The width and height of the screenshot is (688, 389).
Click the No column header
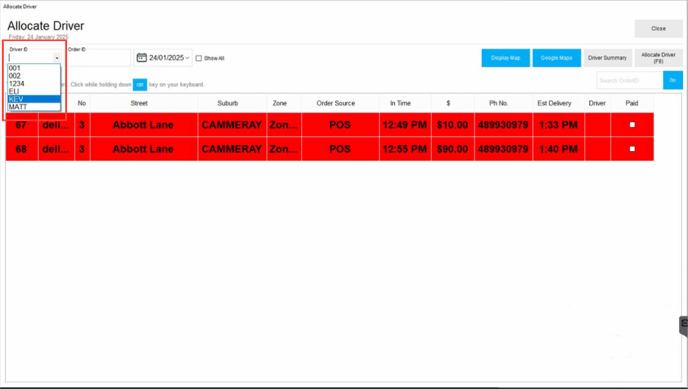coord(82,103)
